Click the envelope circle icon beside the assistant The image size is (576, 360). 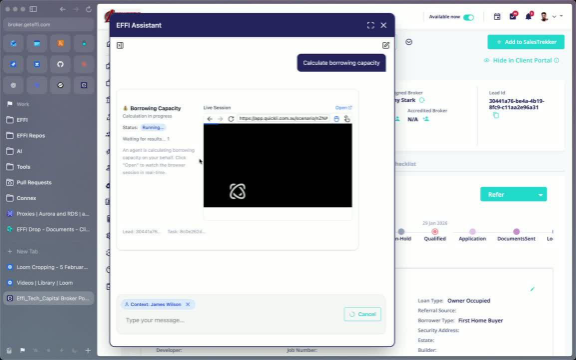point(408,42)
